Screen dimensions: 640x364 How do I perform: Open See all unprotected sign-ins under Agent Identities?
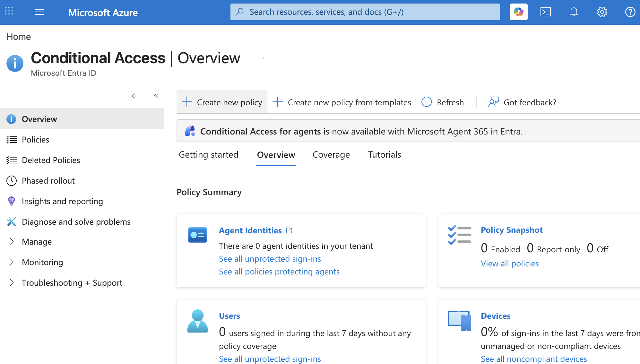click(x=270, y=259)
